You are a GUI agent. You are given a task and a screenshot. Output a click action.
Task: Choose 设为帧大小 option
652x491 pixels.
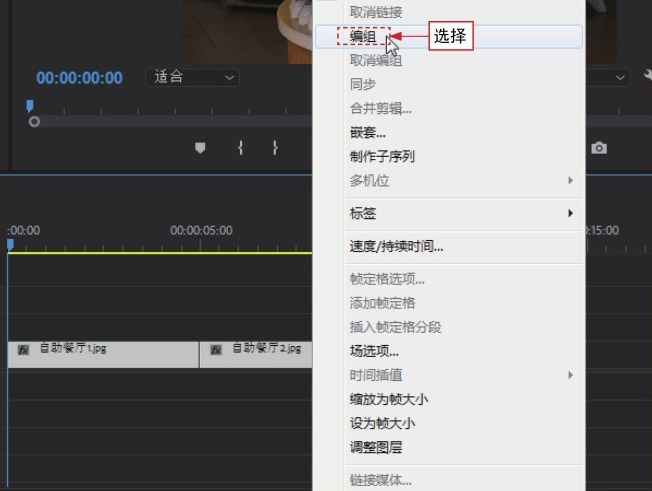pos(449,424)
